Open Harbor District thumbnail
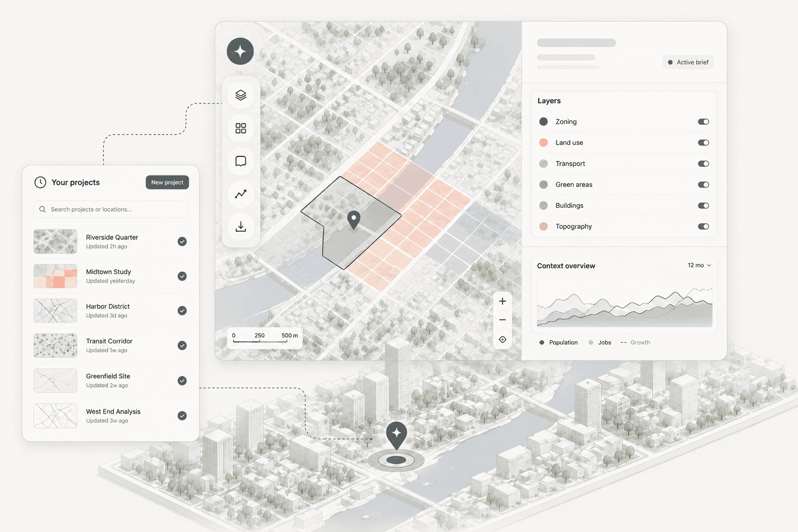The height and width of the screenshot is (532, 798). pyautogui.click(x=56, y=311)
